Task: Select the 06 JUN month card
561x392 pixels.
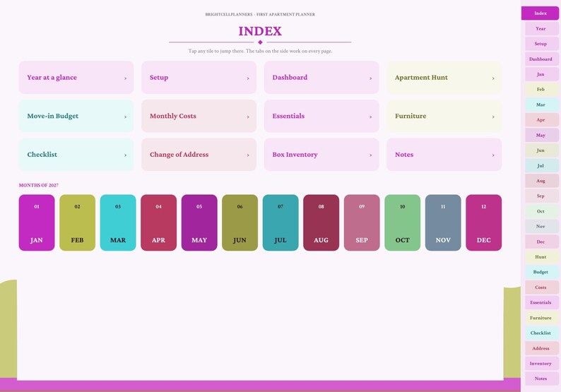Action: click(x=240, y=222)
